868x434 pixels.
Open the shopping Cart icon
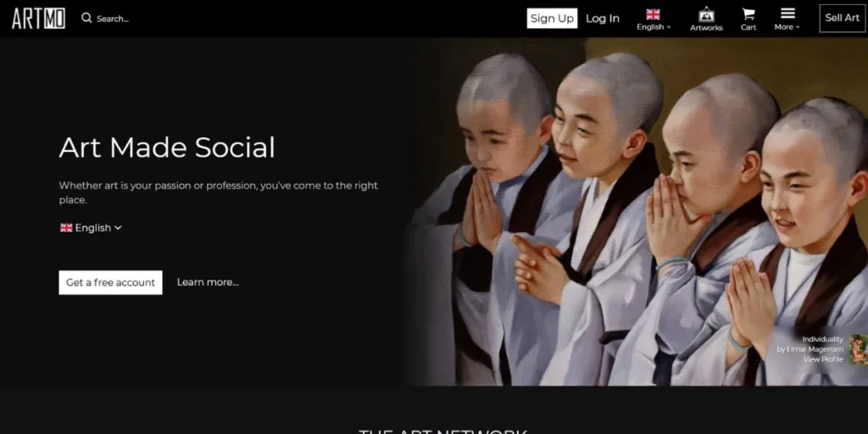click(x=748, y=14)
